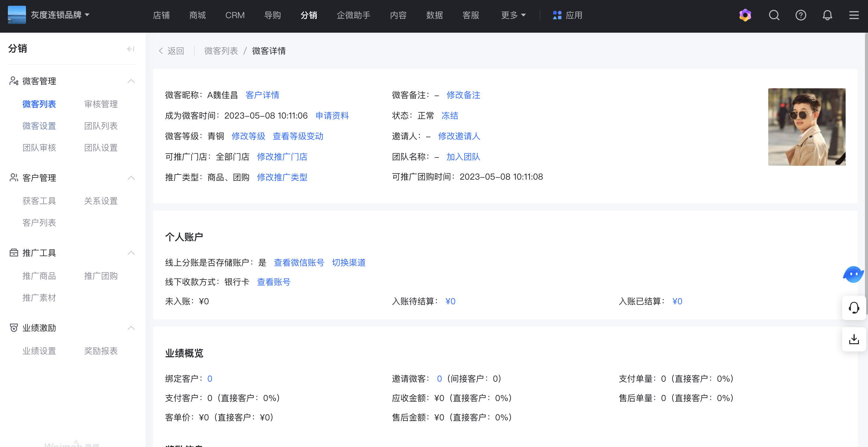Image resolution: width=868 pixels, height=447 pixels.
Task: Open 推广素材 in sidebar
Action: pyautogui.click(x=39, y=298)
